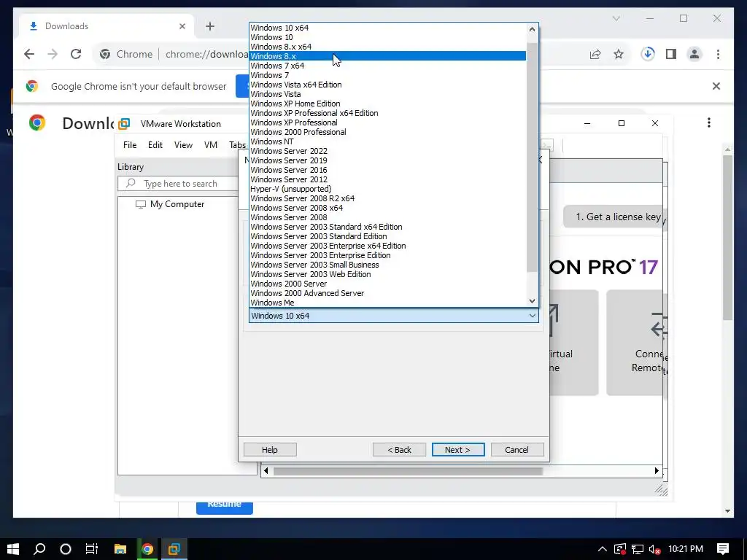Click the tray icon left of network icon

click(x=620, y=549)
